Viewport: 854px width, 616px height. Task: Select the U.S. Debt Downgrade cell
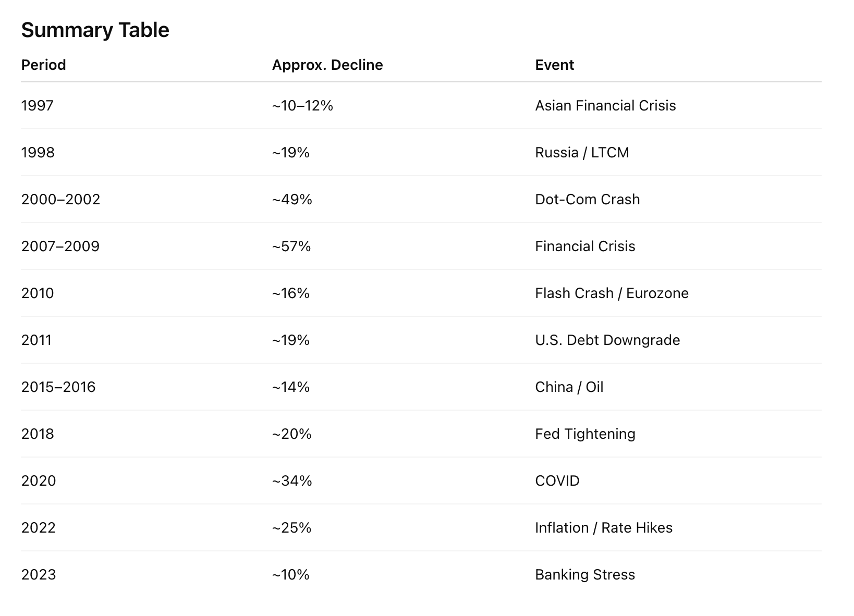coord(607,340)
